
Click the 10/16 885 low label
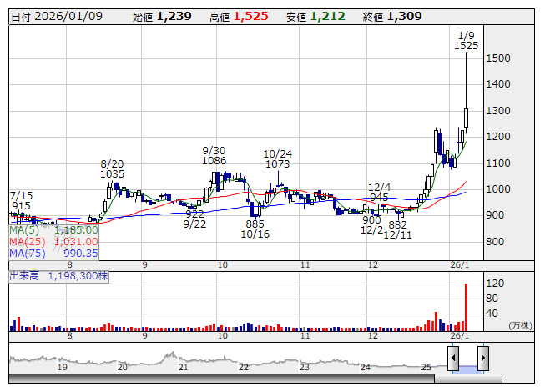(255, 229)
